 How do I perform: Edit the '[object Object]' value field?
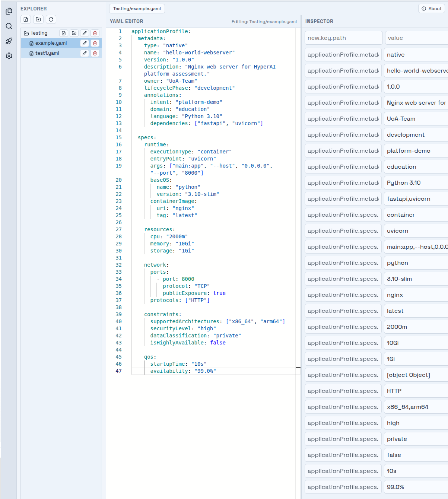click(416, 375)
